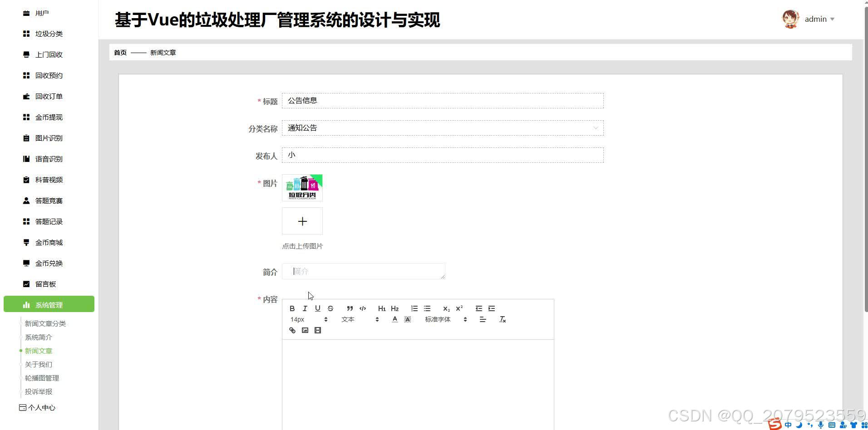Clear text formatting with the Tx tool
868x430 pixels.
[503, 319]
